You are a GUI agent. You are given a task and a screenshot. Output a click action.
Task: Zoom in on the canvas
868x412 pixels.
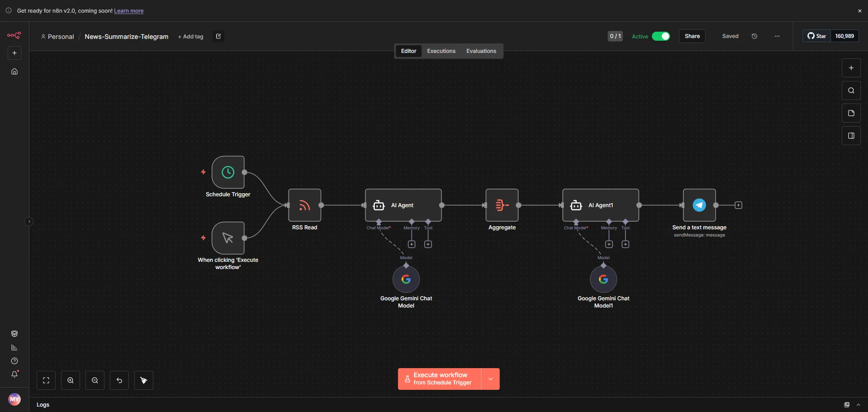[x=71, y=380]
